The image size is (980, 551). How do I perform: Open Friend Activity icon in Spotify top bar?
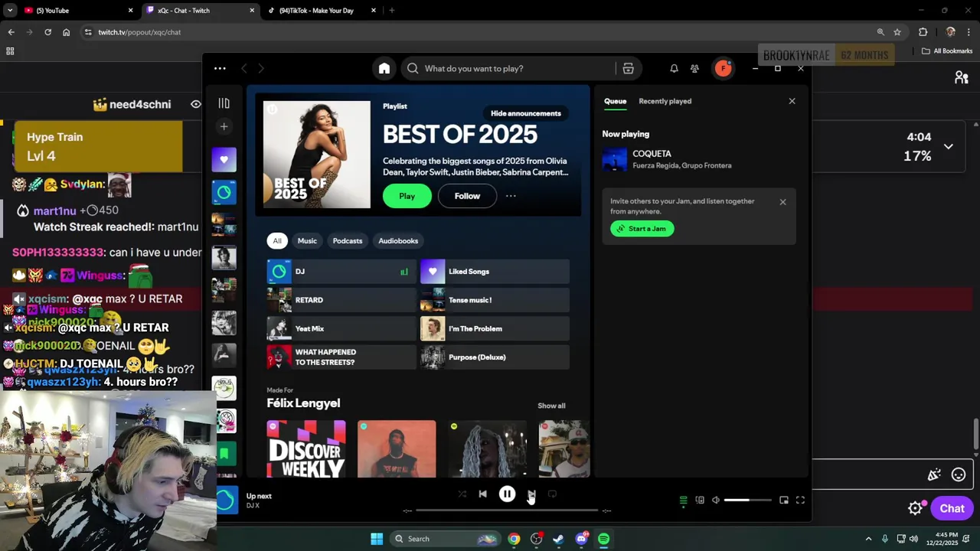coord(694,69)
